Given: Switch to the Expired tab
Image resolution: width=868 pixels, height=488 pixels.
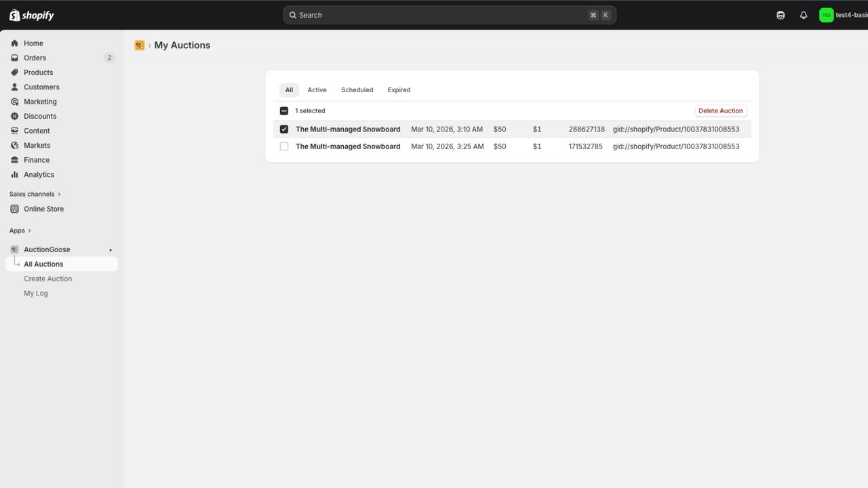Looking at the screenshot, I should pyautogui.click(x=399, y=89).
